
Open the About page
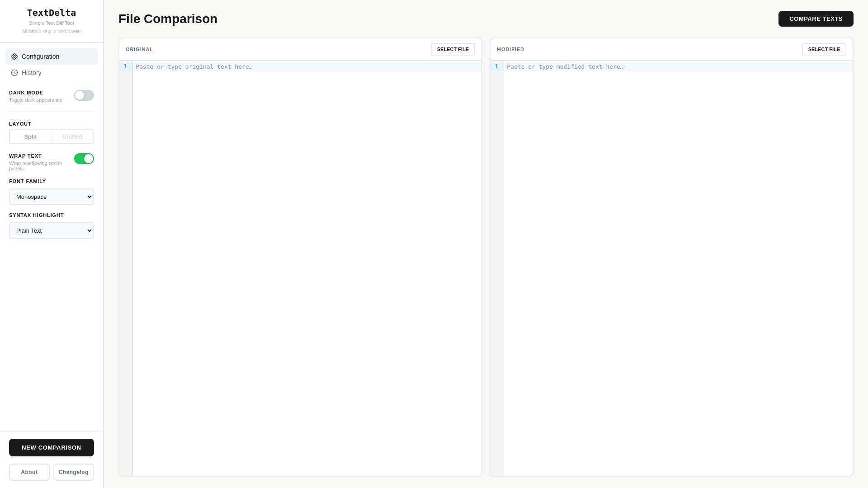[x=29, y=472]
